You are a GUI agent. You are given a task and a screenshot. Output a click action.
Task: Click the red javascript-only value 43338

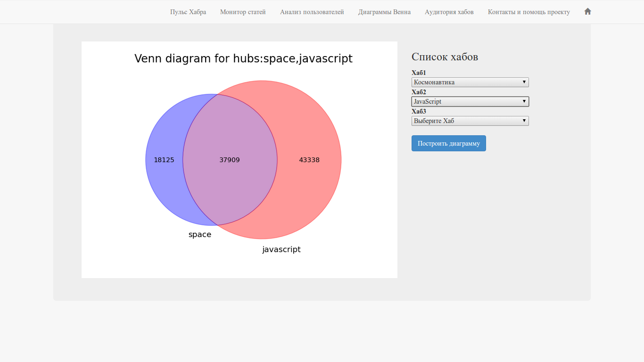coord(309,160)
